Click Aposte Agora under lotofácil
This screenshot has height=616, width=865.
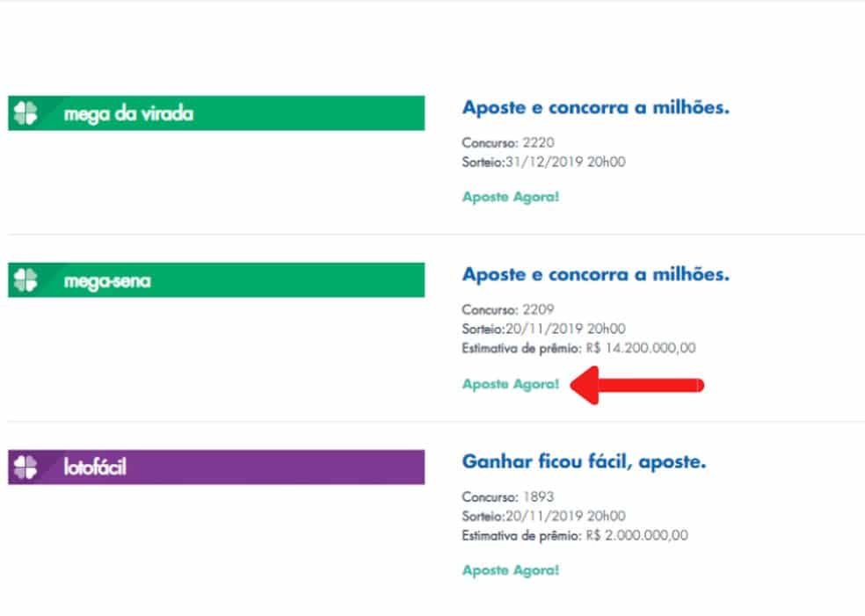(510, 570)
